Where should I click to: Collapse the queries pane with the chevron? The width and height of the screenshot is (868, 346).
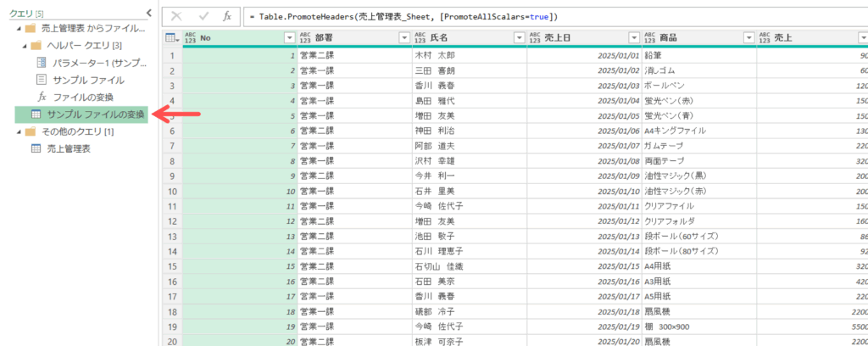click(x=149, y=13)
